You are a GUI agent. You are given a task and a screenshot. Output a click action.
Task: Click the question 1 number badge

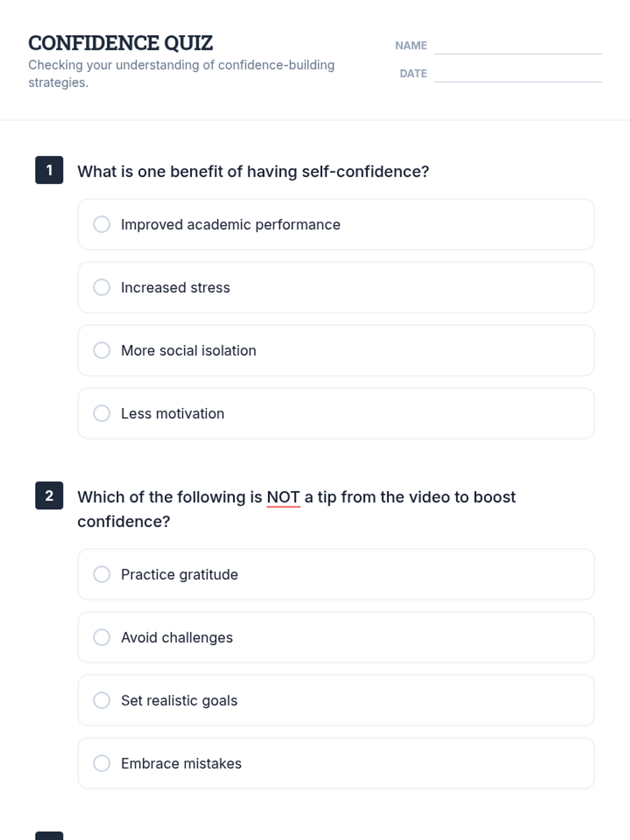[49, 170]
